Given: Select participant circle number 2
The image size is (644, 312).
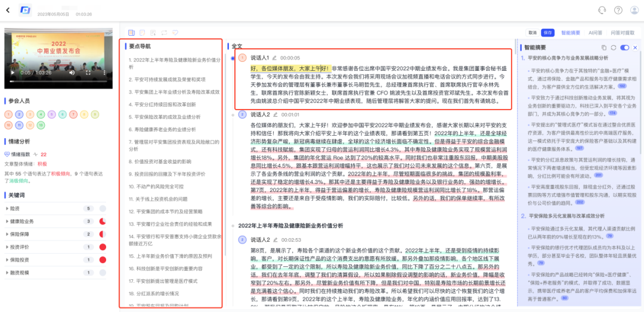Looking at the screenshot, I should click(19, 114).
